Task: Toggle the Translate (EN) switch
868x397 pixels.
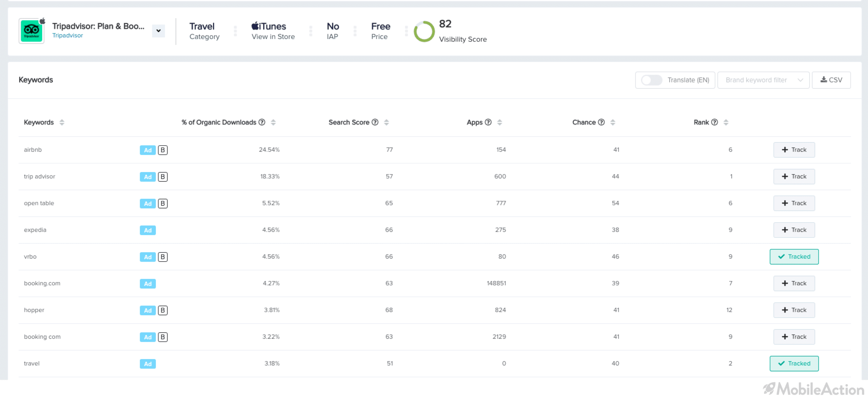Action: 651,80
